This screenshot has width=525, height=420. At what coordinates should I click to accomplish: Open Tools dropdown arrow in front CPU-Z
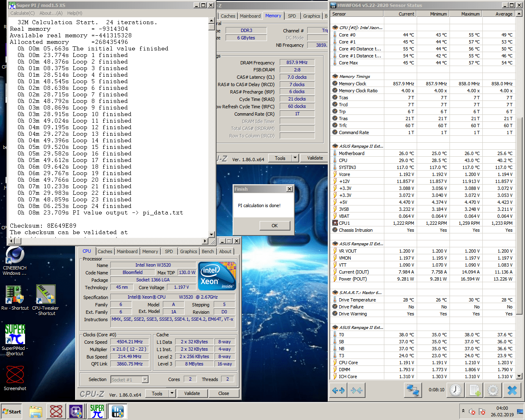[172, 393]
